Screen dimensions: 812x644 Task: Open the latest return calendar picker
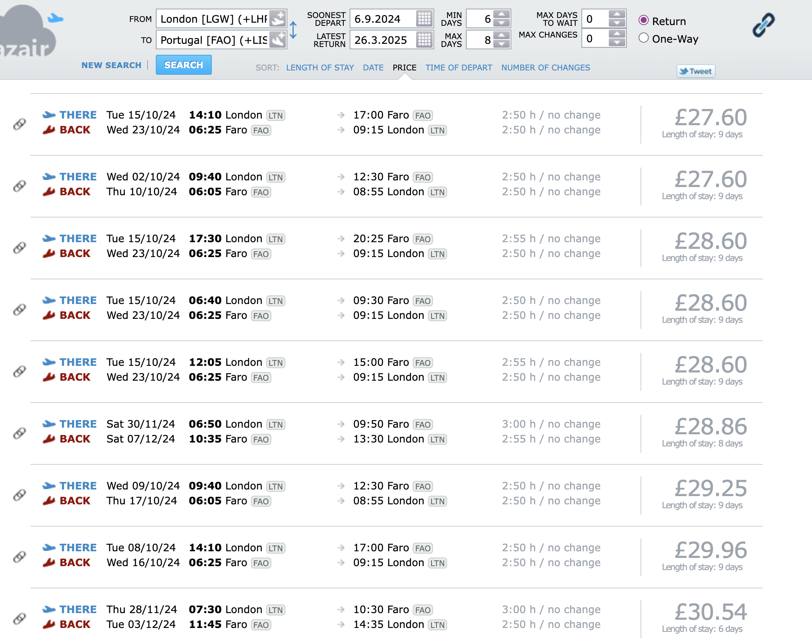(x=424, y=40)
